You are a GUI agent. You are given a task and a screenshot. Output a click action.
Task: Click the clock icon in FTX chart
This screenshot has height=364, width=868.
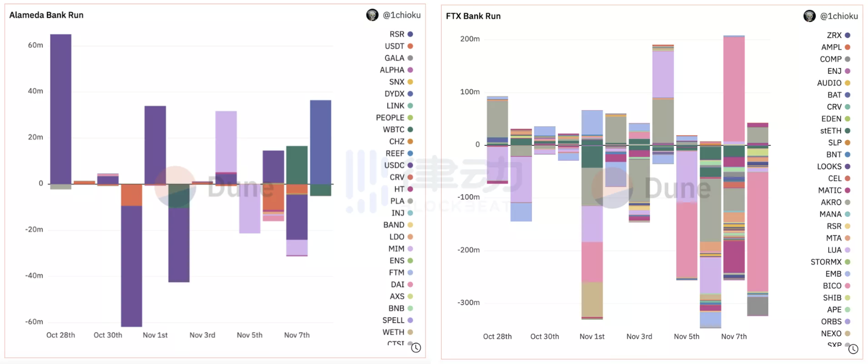[x=853, y=349]
